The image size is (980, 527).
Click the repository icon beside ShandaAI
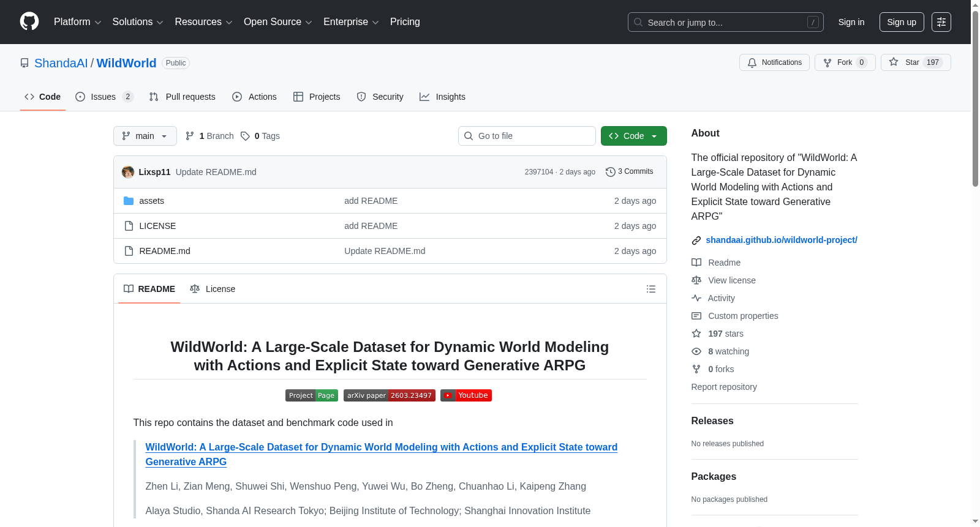[x=24, y=63]
